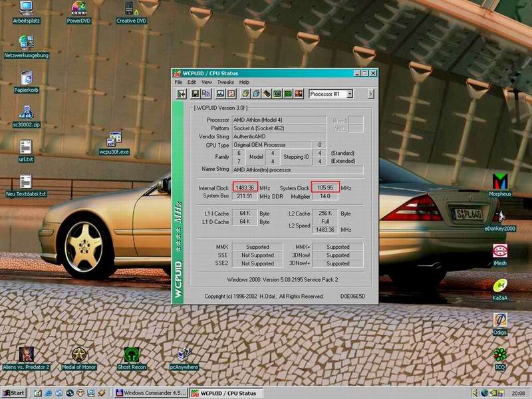Click the Processor field AMD Athlon (Model 4)

pyautogui.click(x=279, y=120)
